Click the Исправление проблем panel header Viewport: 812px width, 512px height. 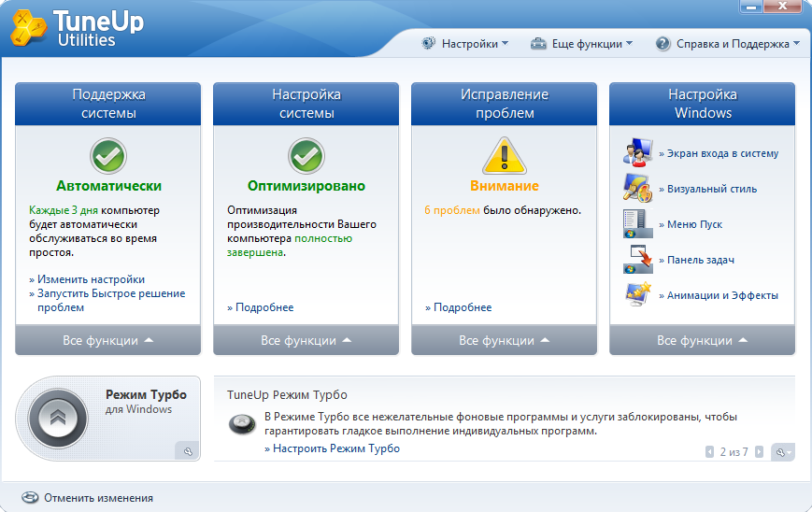505,104
